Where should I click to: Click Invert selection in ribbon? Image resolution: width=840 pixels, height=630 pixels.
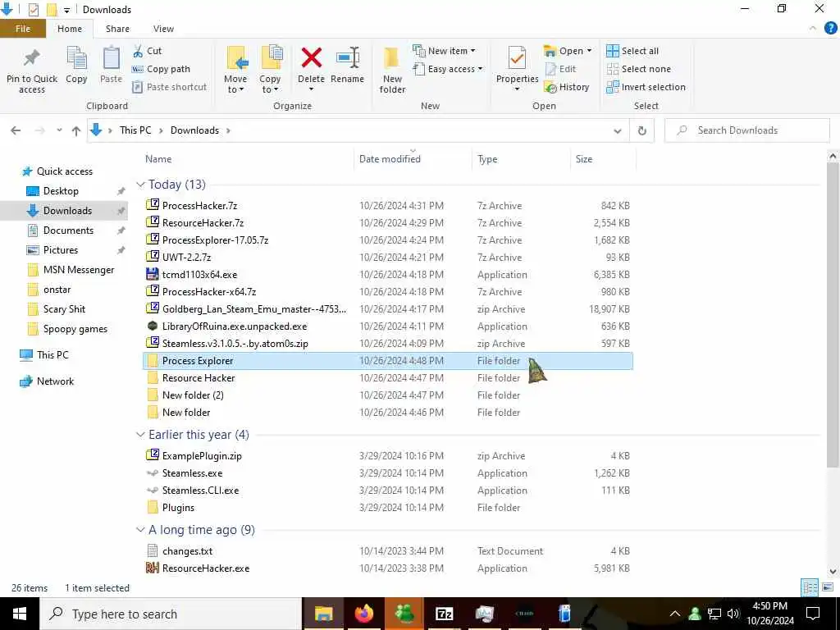646,87
